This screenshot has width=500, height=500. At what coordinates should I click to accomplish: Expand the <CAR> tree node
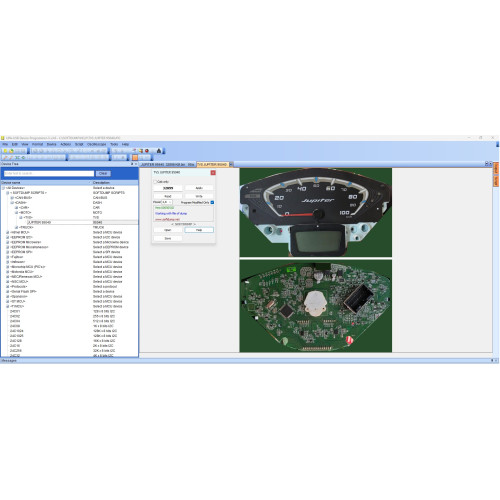[16, 208]
